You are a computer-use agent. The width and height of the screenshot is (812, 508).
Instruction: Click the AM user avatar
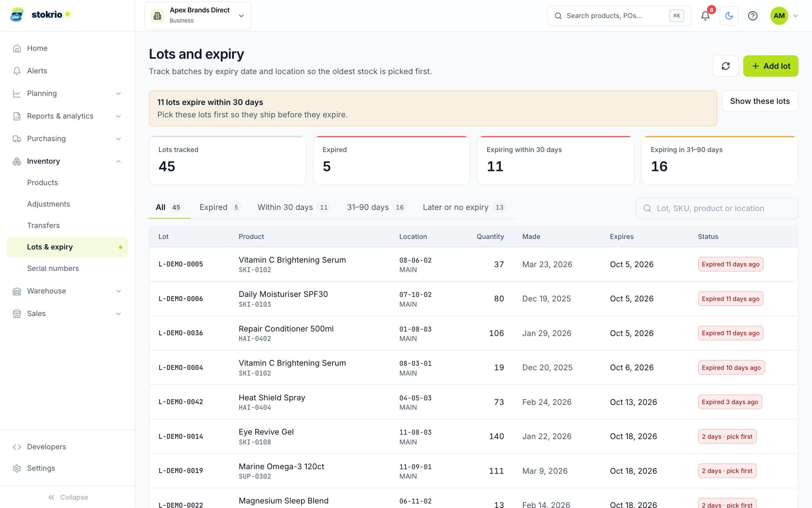(x=779, y=16)
